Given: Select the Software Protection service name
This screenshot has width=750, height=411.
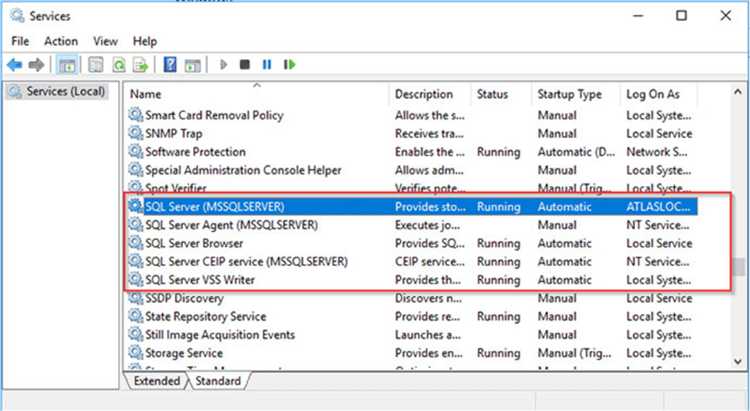Looking at the screenshot, I should 195,151.
